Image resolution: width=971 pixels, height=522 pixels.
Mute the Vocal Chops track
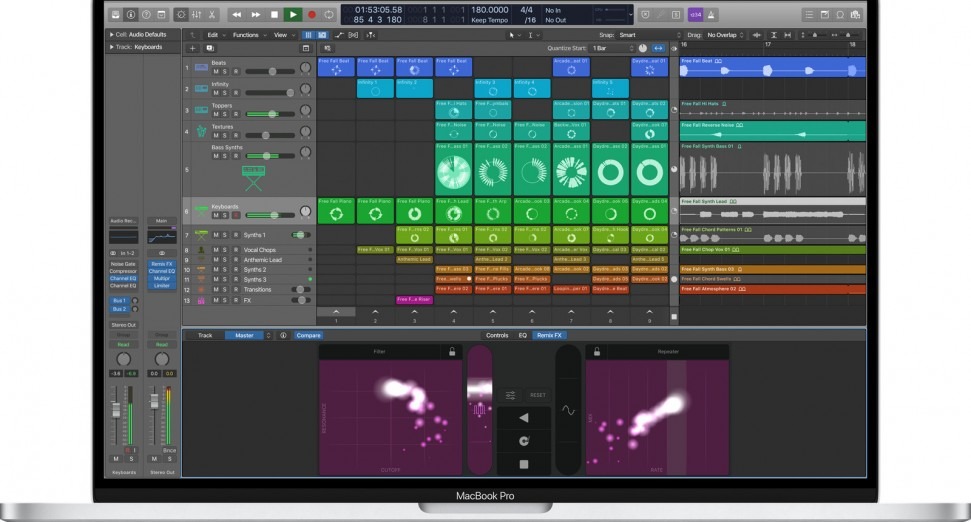pos(216,250)
